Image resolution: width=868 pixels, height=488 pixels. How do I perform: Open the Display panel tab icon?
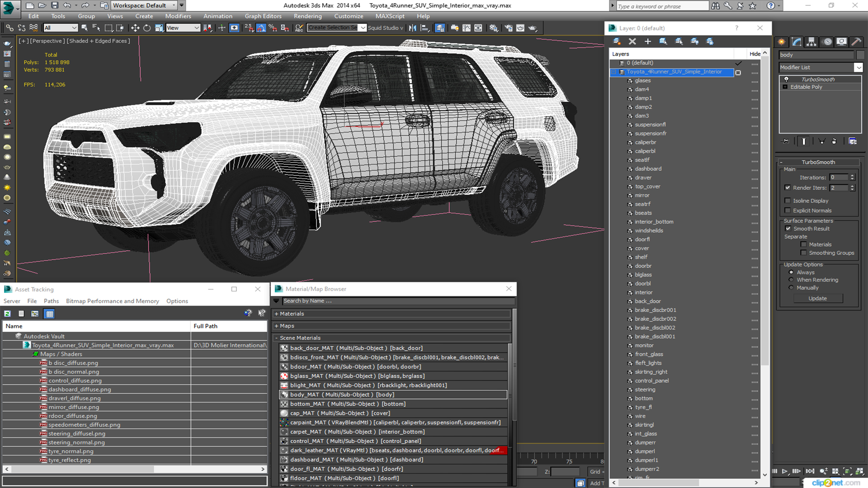[841, 42]
